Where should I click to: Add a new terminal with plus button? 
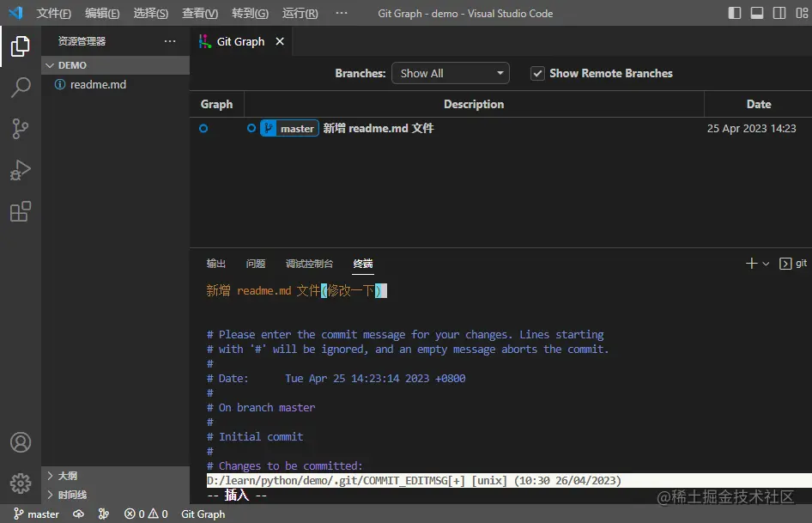click(751, 264)
